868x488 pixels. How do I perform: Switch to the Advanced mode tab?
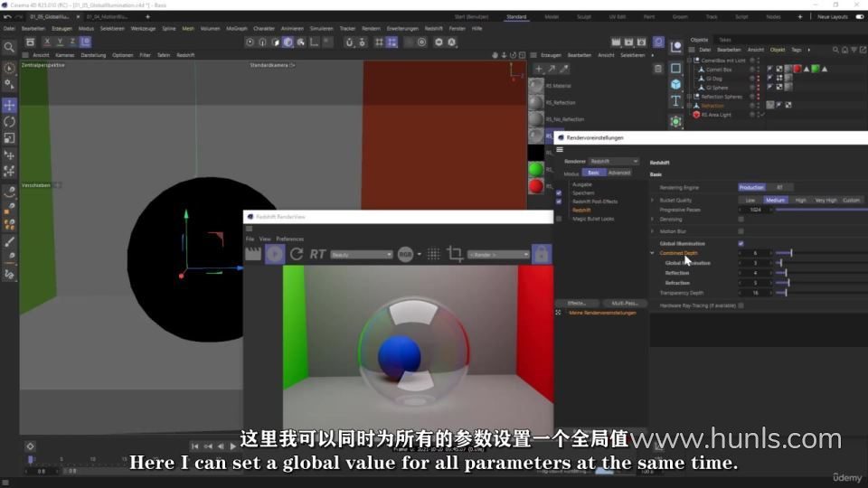pyautogui.click(x=618, y=173)
